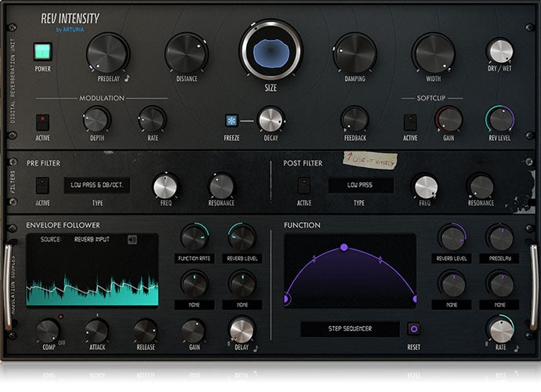This screenshot has width=541, height=392.
Task: Click the knob above Predelay label in Function section
Action: (x=499, y=238)
